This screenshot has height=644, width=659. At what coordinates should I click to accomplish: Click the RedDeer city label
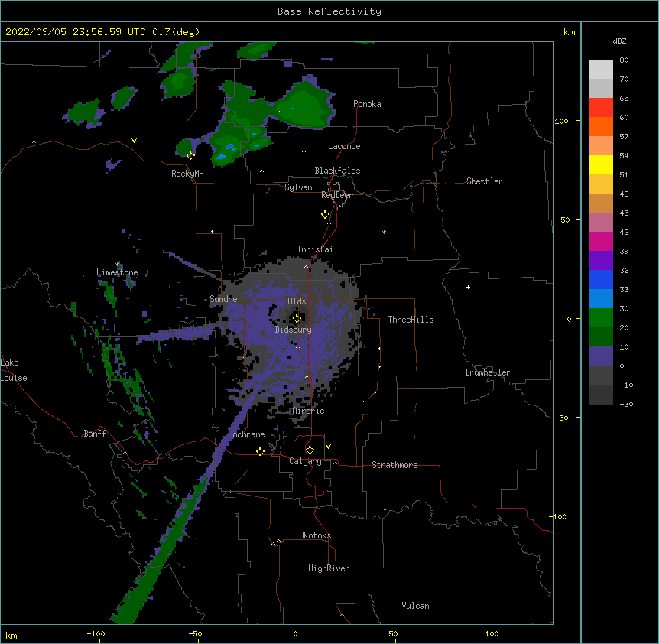click(336, 195)
